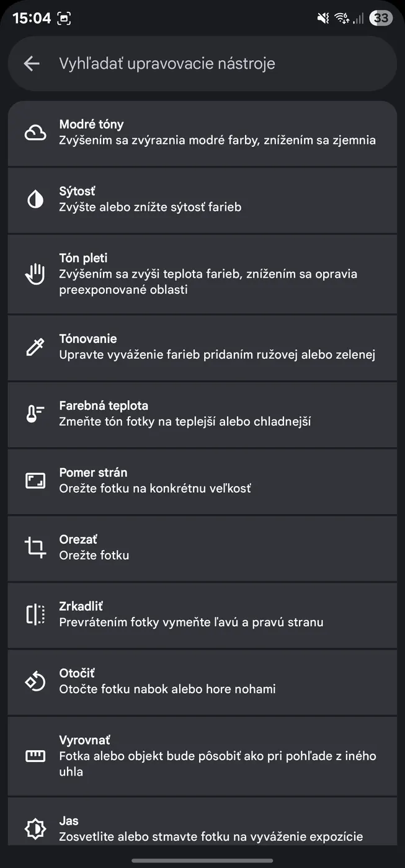
Task: Click the Otočiť description text
Action: point(167,689)
